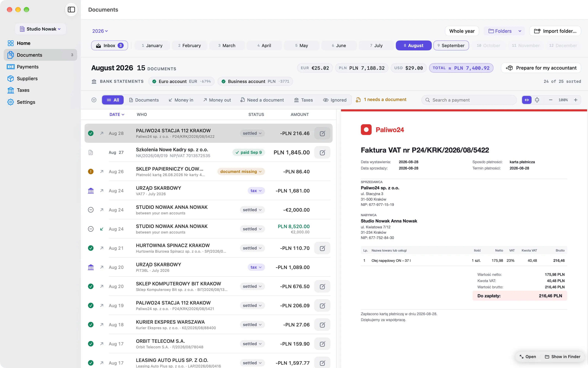This screenshot has width=588, height=368.
Task: Click edit icon for Orbit Telecom row
Action: (x=322, y=344)
